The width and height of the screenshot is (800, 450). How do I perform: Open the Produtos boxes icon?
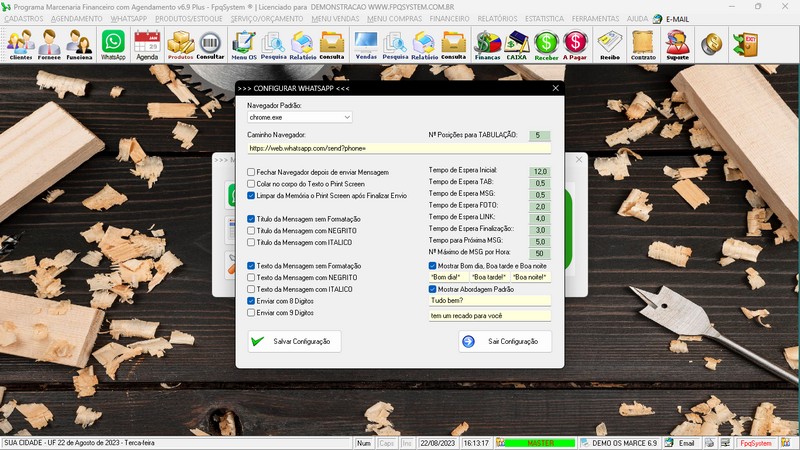pos(181,45)
